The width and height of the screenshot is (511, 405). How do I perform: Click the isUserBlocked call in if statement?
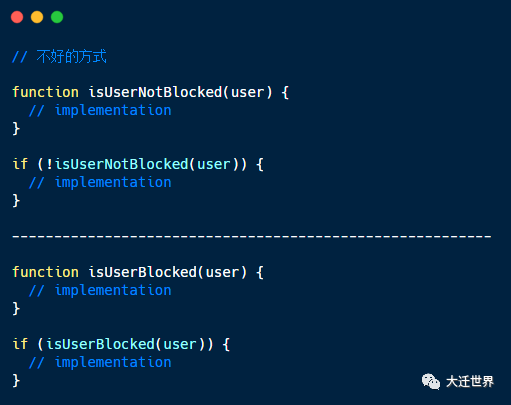point(100,344)
